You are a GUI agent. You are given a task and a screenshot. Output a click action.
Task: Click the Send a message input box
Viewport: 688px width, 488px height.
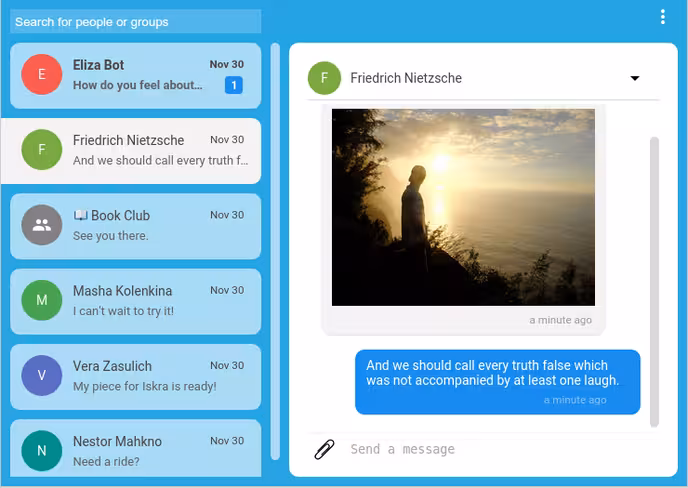pos(500,449)
